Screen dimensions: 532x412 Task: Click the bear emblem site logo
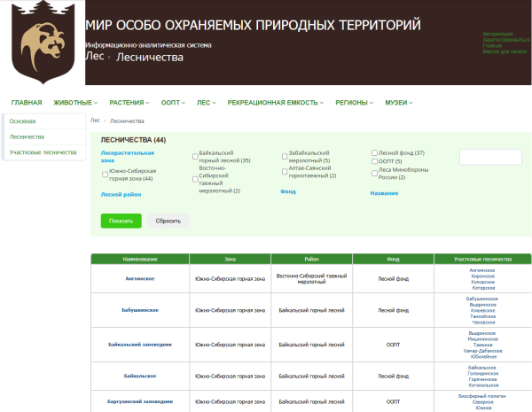tap(43, 43)
